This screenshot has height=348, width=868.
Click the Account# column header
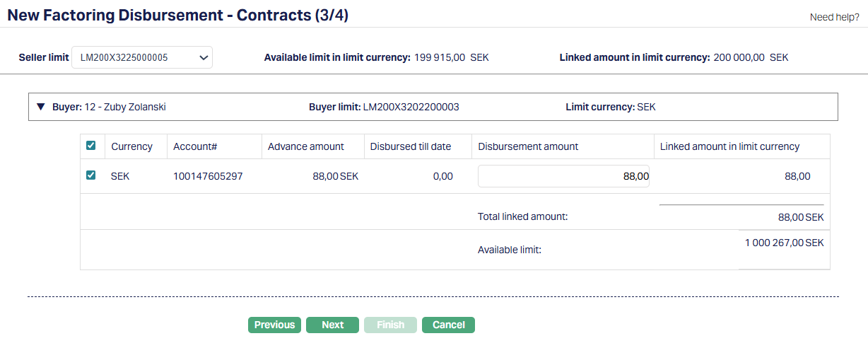pyautogui.click(x=194, y=146)
